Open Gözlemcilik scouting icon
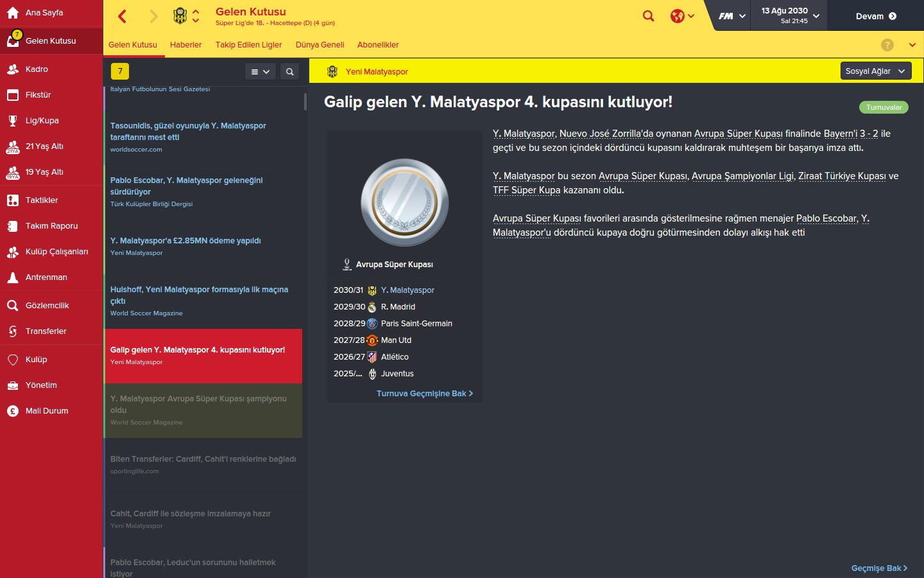The image size is (924, 578). click(13, 306)
